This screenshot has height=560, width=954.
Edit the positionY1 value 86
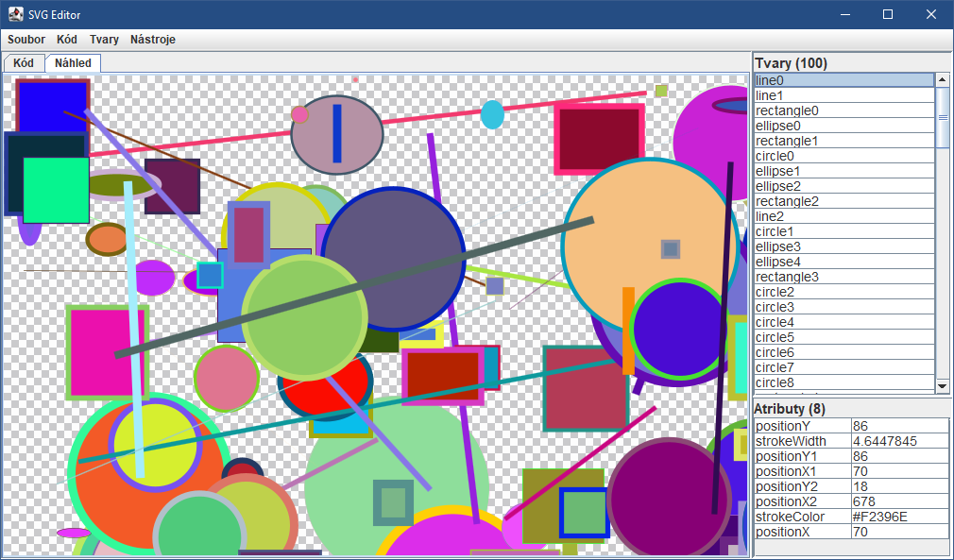900,457
